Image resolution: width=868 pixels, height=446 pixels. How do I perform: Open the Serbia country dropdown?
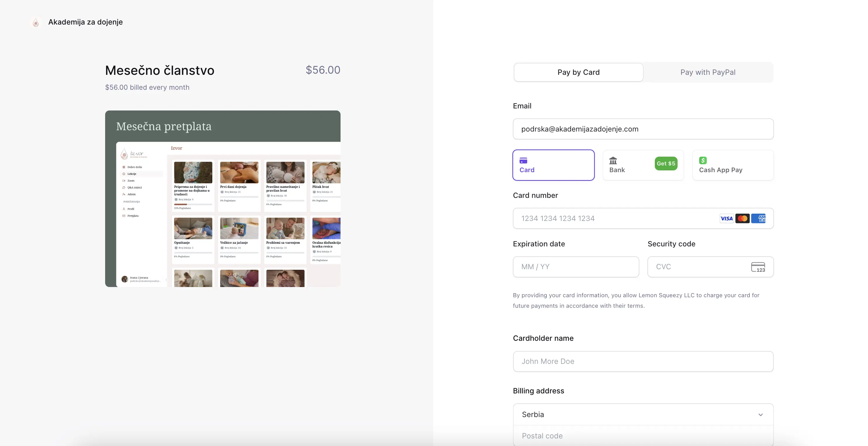643,414
